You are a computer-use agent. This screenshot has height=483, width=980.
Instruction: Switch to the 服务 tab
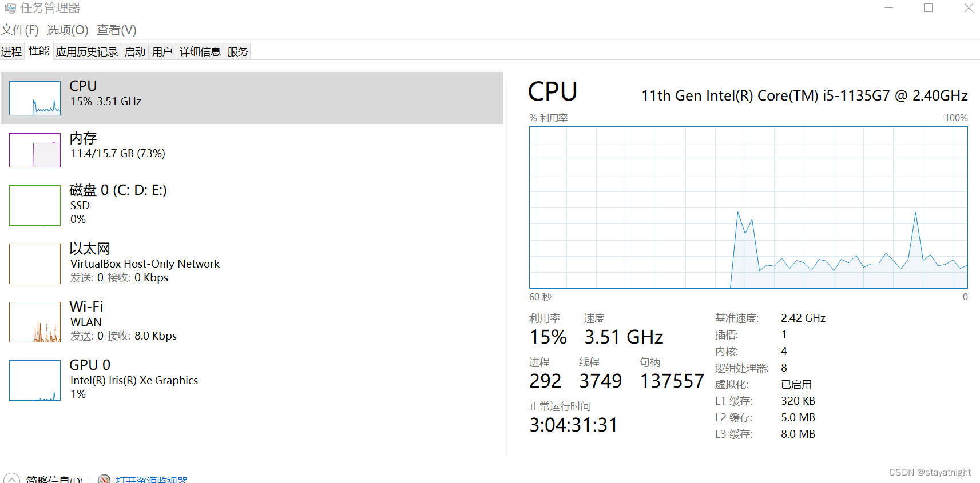click(x=237, y=51)
